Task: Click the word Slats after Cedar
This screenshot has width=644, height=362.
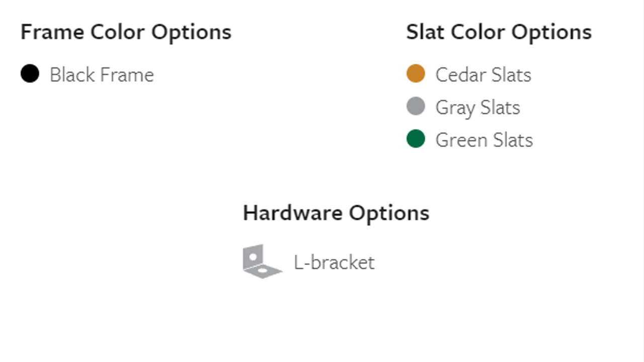Action: click(x=511, y=75)
